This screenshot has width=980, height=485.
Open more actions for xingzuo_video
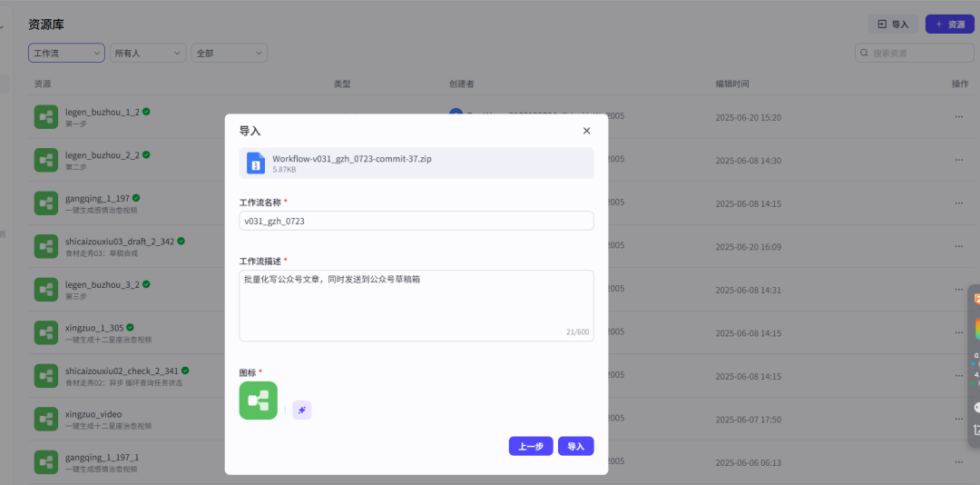coord(959,420)
